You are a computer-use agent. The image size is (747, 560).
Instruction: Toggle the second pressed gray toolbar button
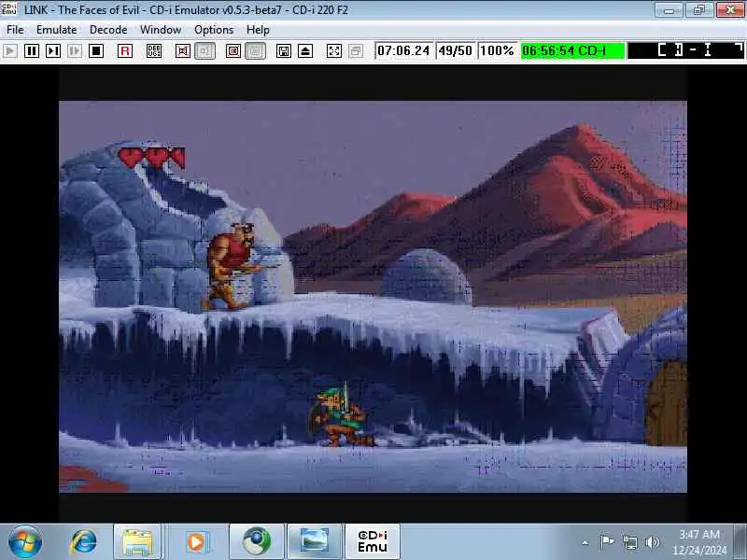pyautogui.click(x=255, y=51)
